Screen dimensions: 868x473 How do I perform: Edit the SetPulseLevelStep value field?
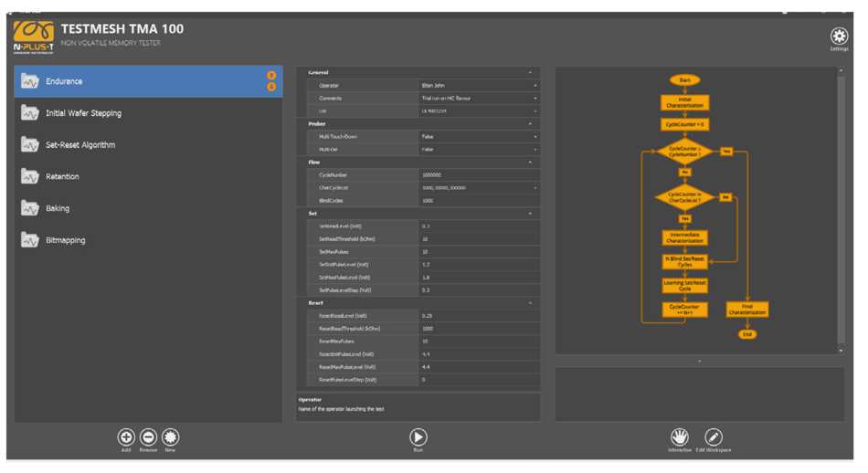point(479,289)
